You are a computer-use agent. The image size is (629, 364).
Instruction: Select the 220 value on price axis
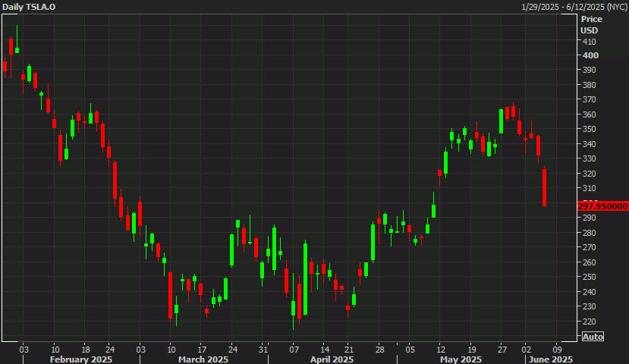coord(589,322)
